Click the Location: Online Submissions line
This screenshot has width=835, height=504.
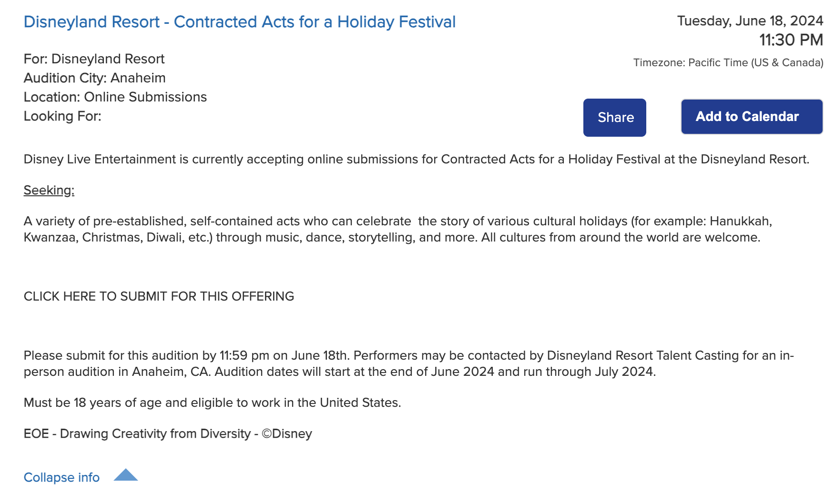click(115, 97)
